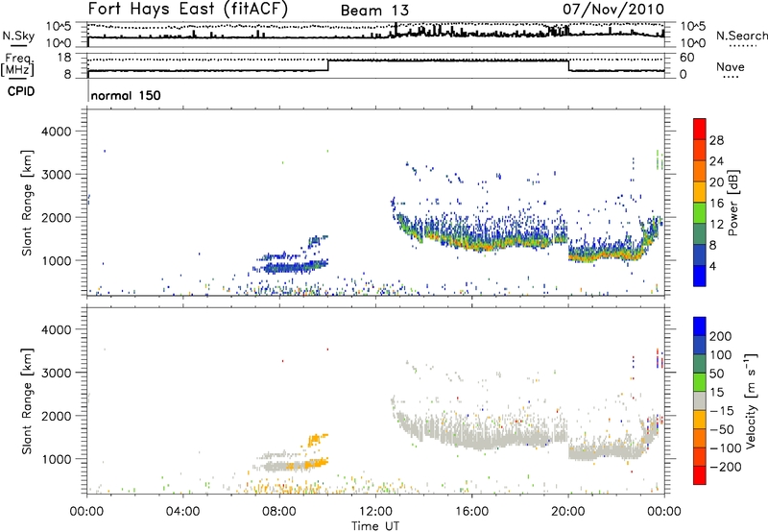Click the frequency step-up at 10:00 UT
768x532 pixels.
[x=328, y=65]
